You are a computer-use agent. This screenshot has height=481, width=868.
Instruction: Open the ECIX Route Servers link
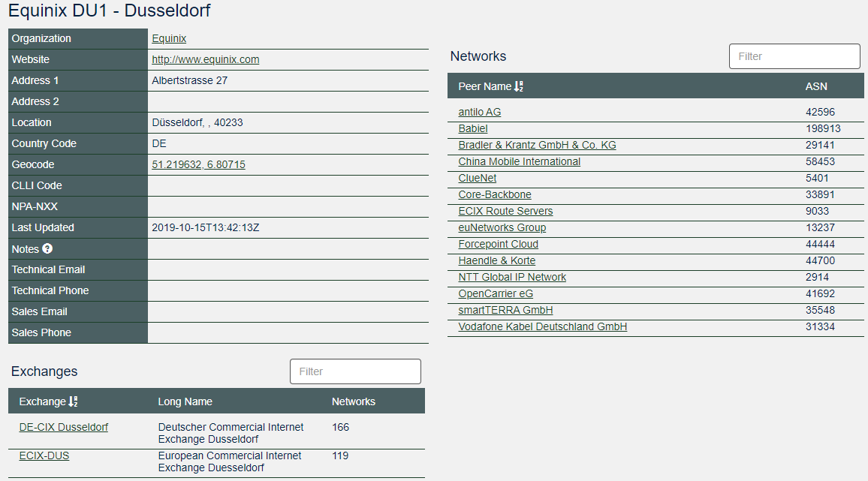[x=505, y=212]
